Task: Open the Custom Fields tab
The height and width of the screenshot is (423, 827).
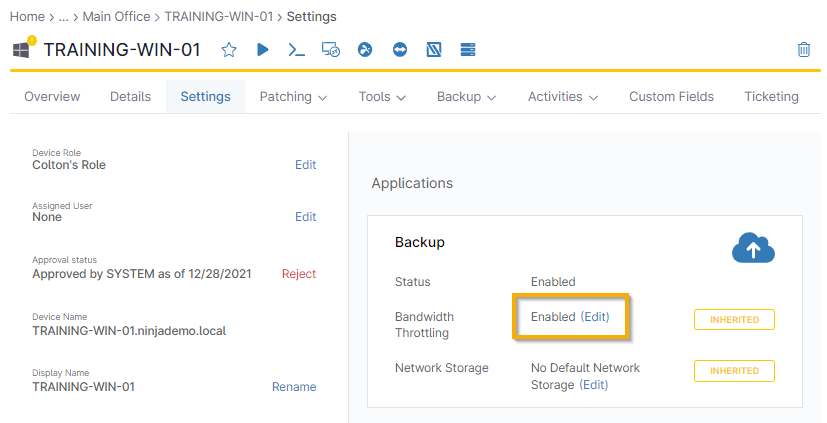Action: (671, 97)
